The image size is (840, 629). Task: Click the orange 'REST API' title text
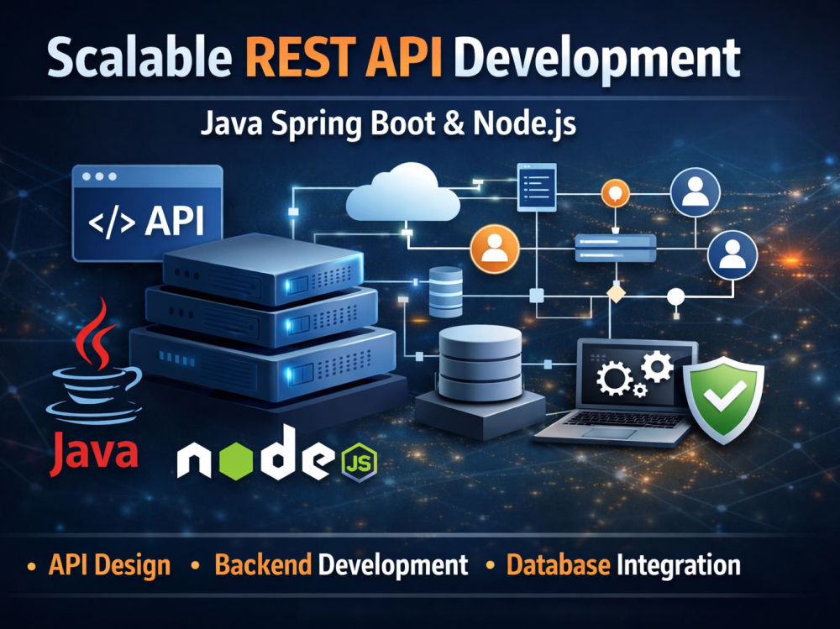coord(344,57)
